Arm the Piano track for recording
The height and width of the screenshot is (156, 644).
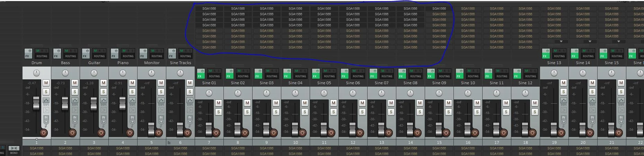click(x=130, y=133)
